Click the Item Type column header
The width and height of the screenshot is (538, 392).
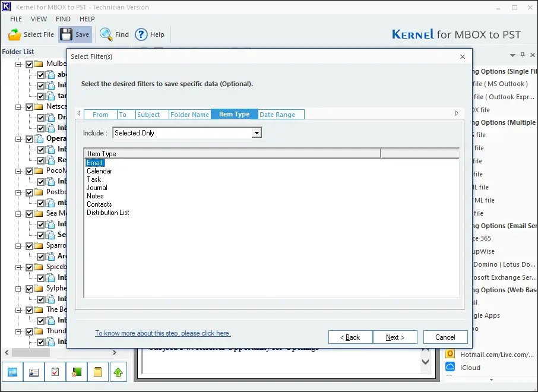(x=232, y=153)
